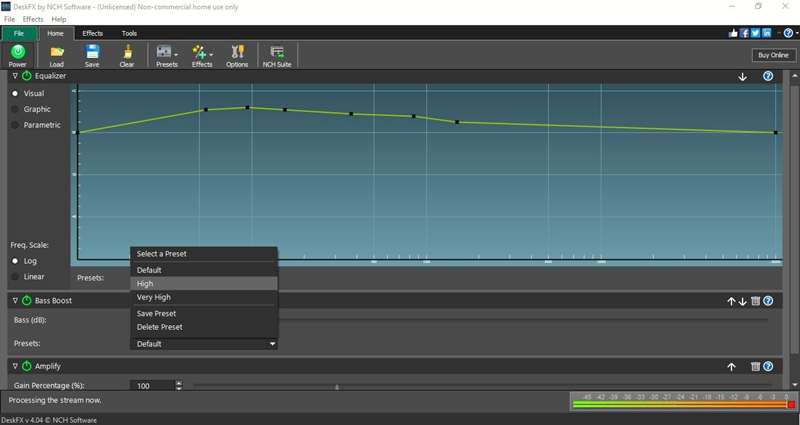Move Bass Boost effect up

731,302
